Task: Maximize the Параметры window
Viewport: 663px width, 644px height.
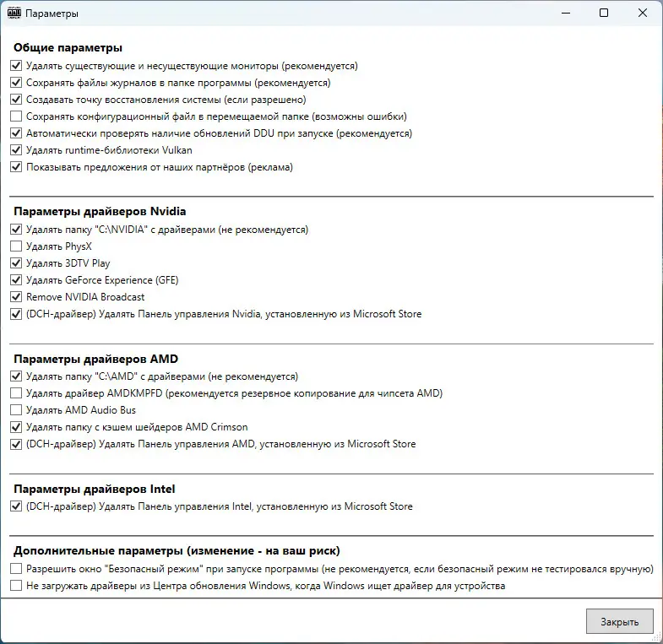Action: tap(604, 14)
